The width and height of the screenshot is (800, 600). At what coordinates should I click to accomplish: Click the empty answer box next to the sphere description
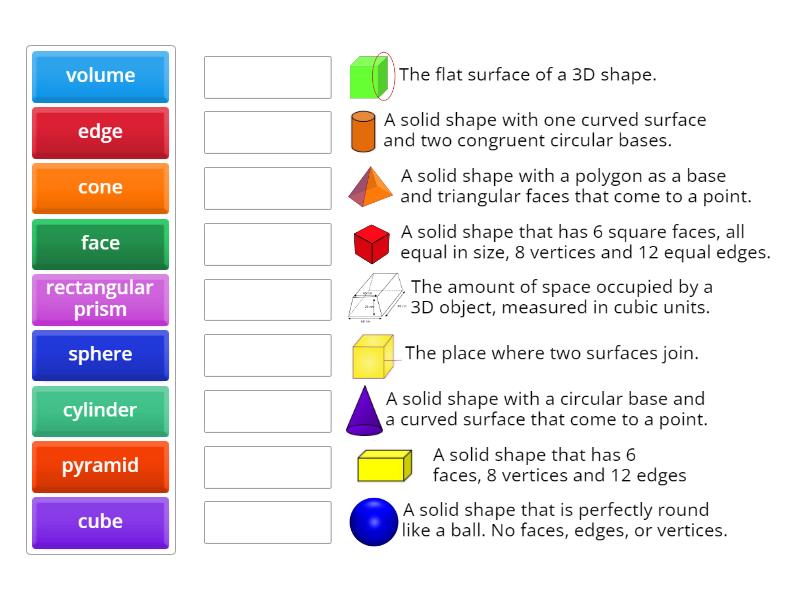tap(267, 522)
